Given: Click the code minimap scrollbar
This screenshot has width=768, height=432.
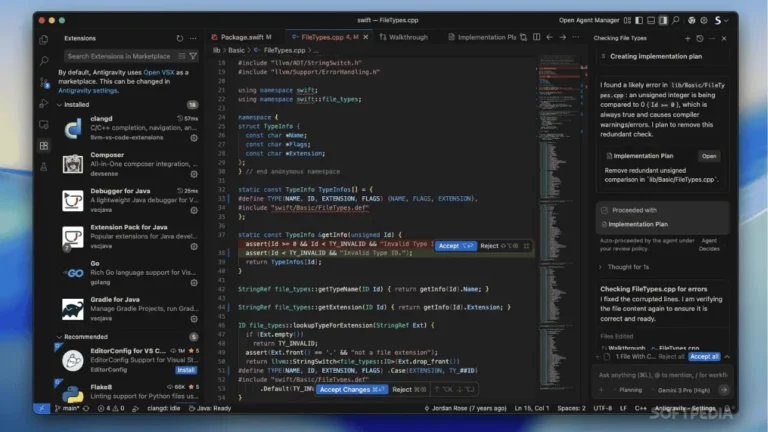Looking at the screenshot, I should point(561,225).
